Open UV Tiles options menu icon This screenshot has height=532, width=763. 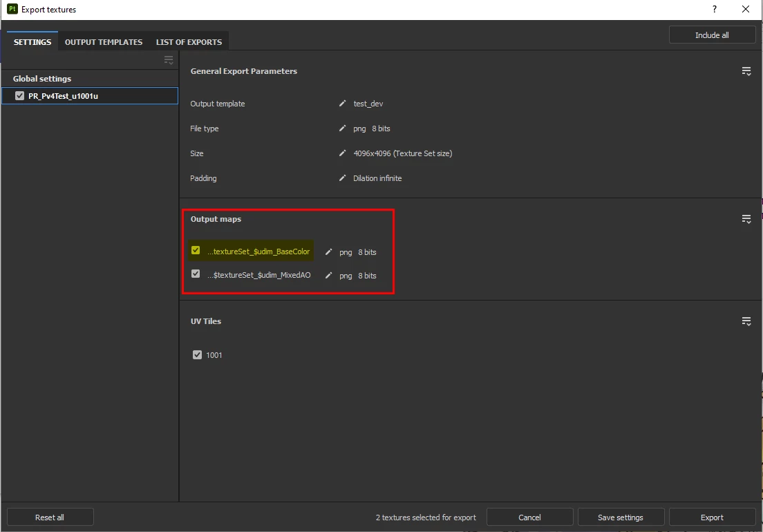pyautogui.click(x=746, y=321)
